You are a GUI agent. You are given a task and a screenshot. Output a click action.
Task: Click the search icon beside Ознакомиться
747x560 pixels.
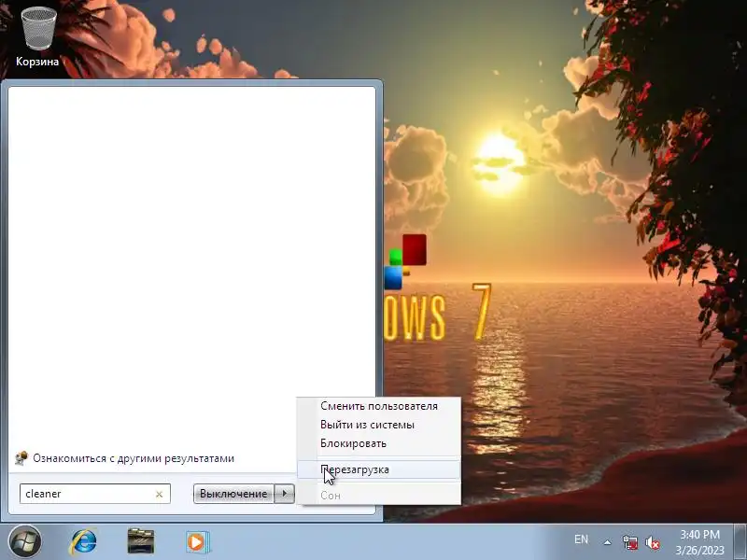[x=21, y=458]
